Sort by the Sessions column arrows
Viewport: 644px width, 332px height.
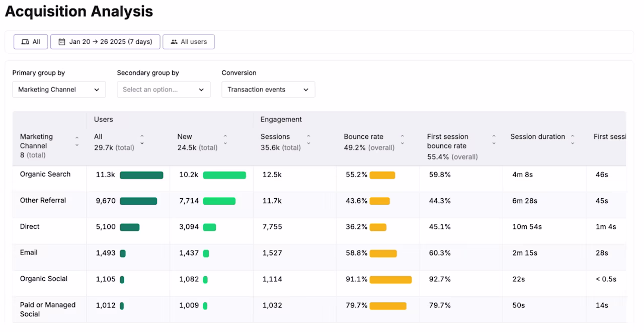308,139
